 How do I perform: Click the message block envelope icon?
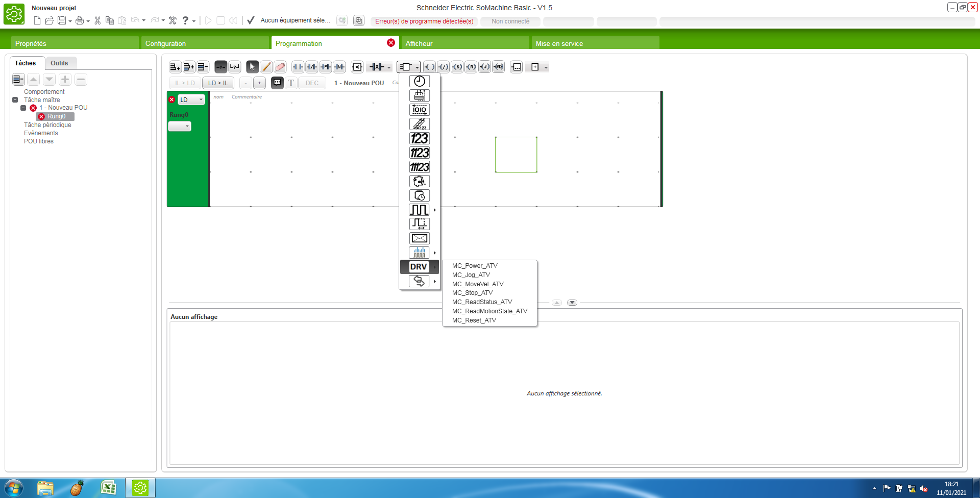pyautogui.click(x=419, y=238)
